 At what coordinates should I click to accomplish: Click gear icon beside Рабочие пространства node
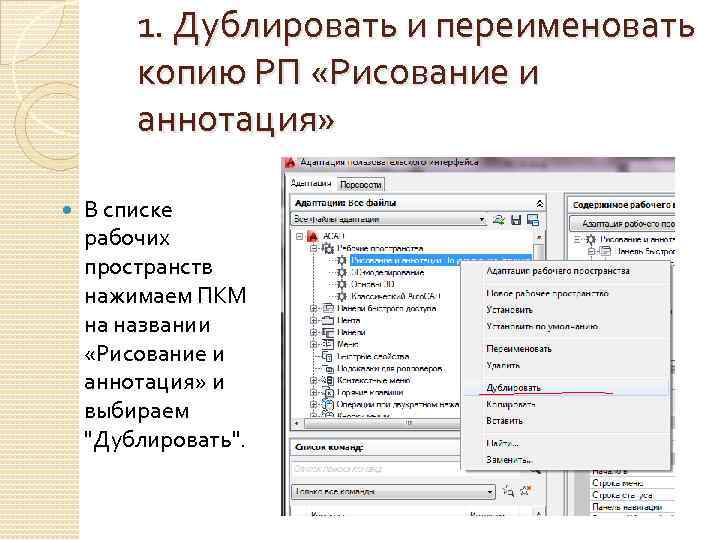coord(327,248)
